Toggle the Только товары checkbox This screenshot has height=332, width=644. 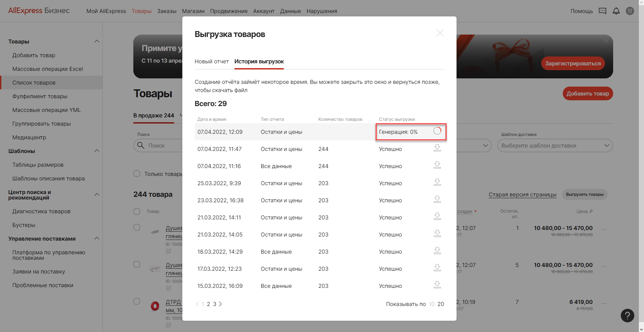click(137, 174)
